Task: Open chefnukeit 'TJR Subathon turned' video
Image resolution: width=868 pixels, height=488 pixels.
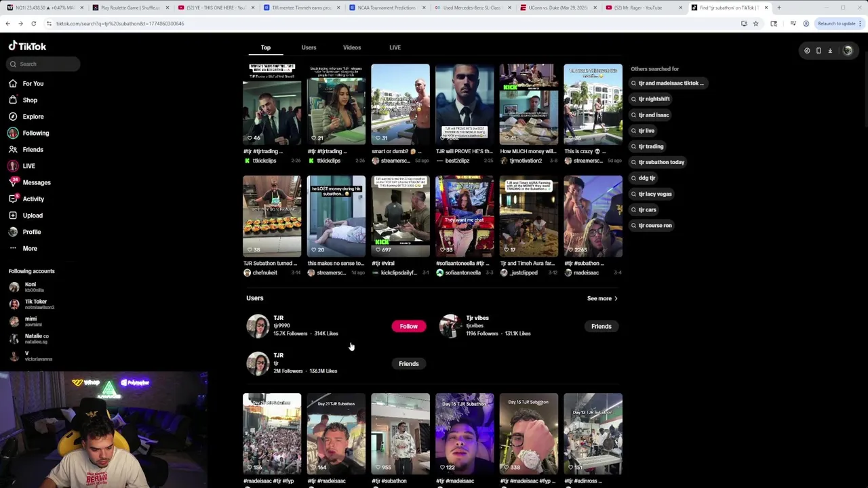Action: [x=272, y=217]
